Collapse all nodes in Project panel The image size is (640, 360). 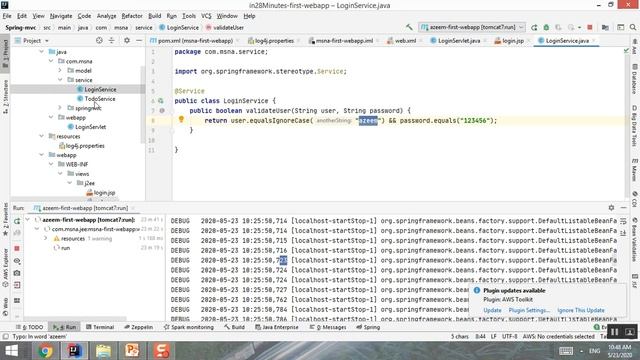coord(111,40)
